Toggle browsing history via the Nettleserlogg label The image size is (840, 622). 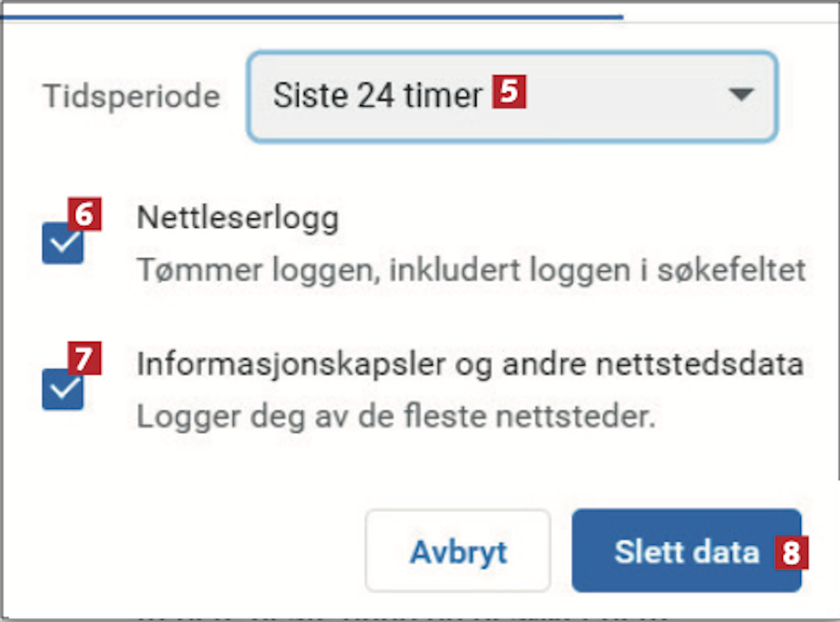[238, 218]
